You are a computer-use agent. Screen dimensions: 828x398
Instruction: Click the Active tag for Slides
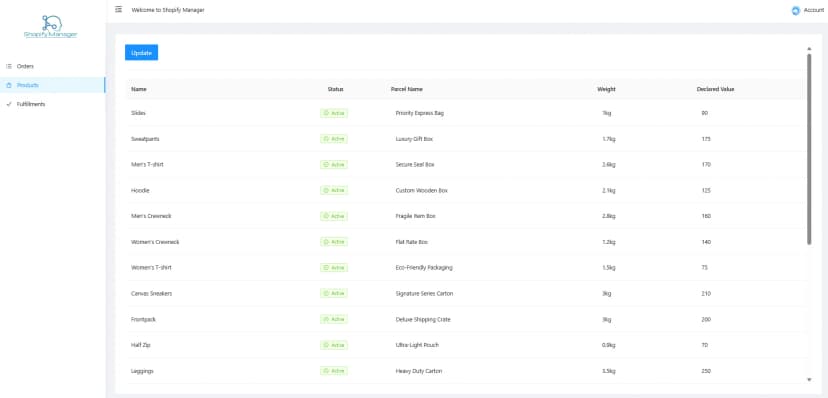coord(334,113)
